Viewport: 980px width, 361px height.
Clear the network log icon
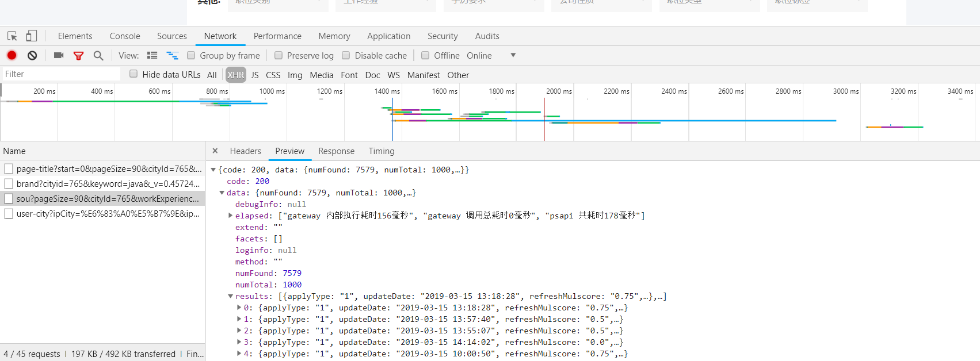tap(32, 55)
